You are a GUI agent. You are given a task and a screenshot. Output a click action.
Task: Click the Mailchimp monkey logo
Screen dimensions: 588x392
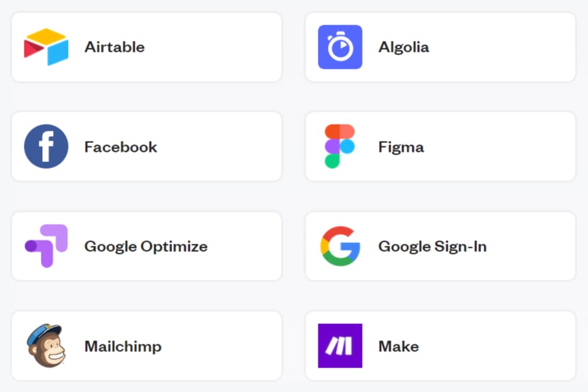pos(46,346)
